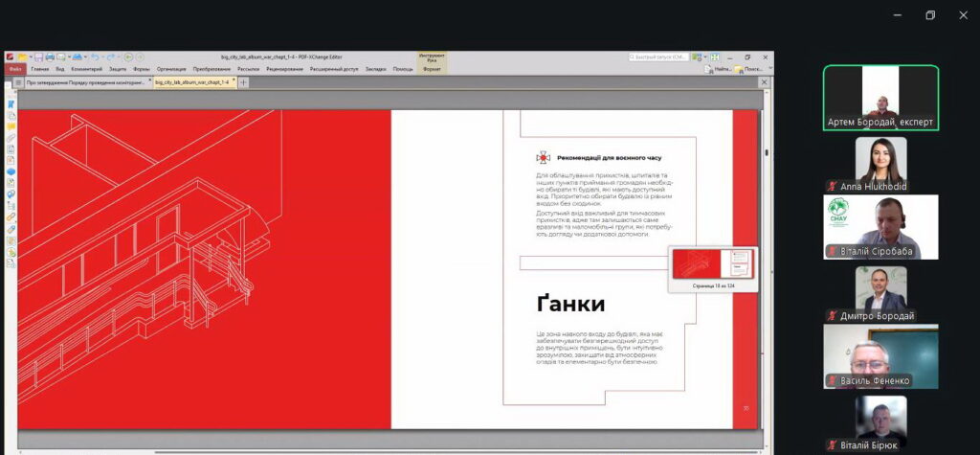Open the Комментарий ribbon tab
The image size is (980, 455).
tap(87, 70)
